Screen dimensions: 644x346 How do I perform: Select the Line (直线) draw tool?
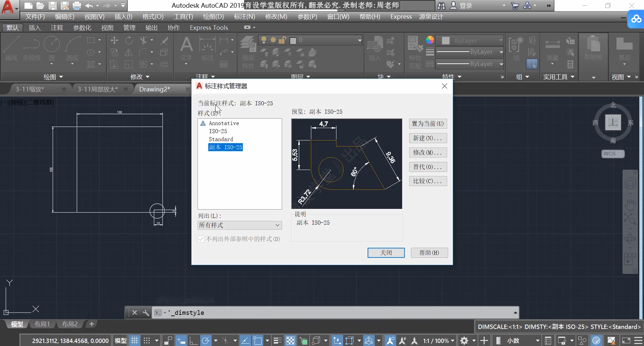click(11, 49)
